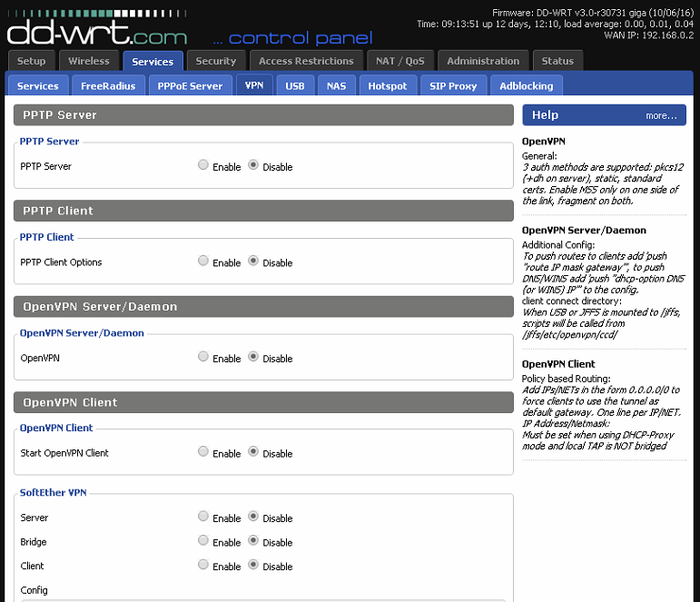
Task: Click the OpenVPN Client section header
Action: tap(263, 402)
